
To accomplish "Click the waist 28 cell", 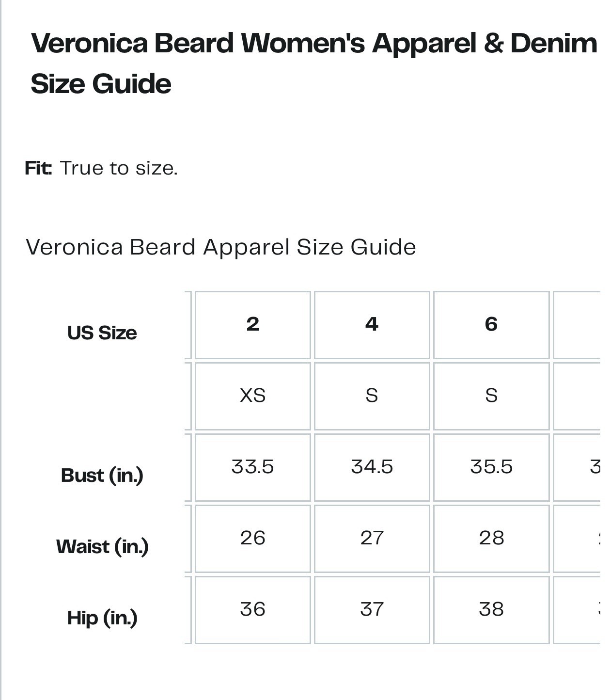I will click(x=491, y=539).
